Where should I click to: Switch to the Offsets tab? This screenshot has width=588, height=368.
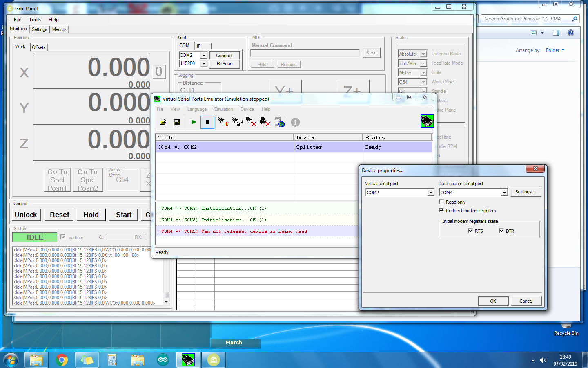(39, 47)
